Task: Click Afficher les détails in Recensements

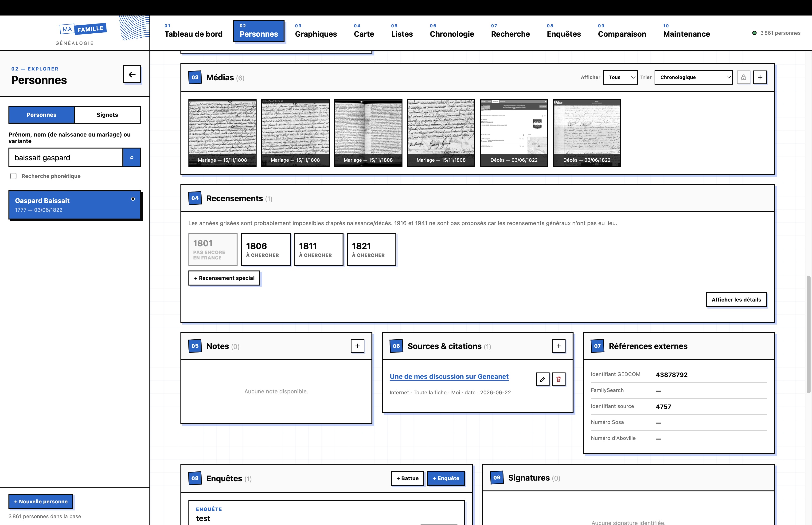Action: (736, 300)
